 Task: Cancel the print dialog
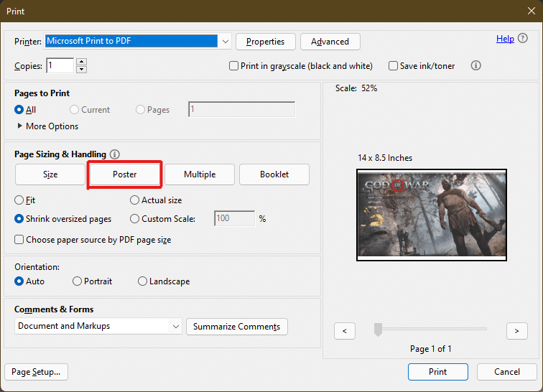(507, 372)
